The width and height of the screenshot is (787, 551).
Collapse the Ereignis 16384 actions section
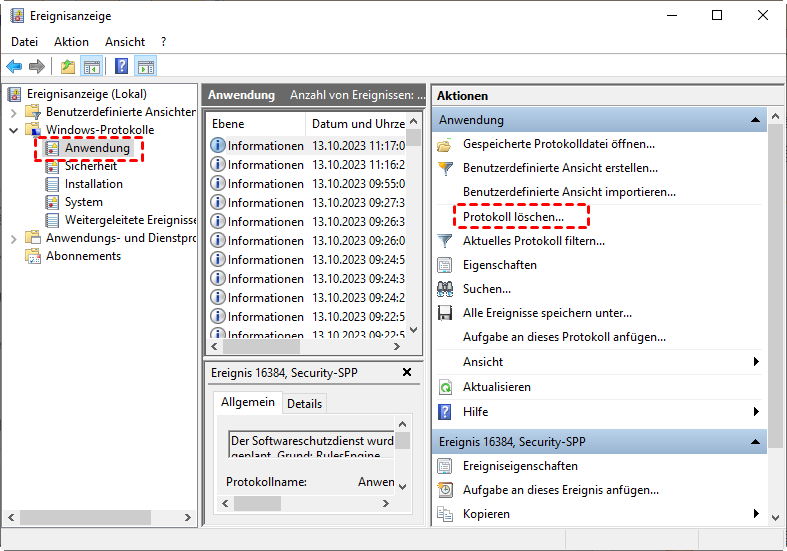(x=755, y=442)
